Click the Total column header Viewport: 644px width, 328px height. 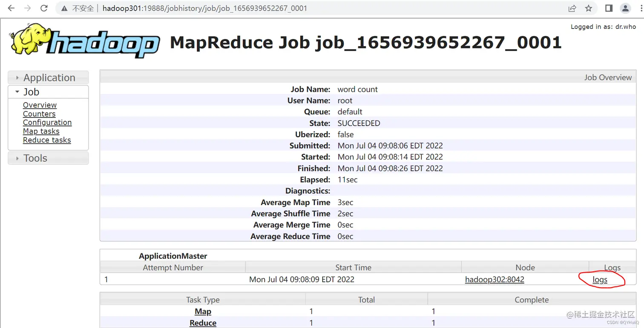(366, 300)
